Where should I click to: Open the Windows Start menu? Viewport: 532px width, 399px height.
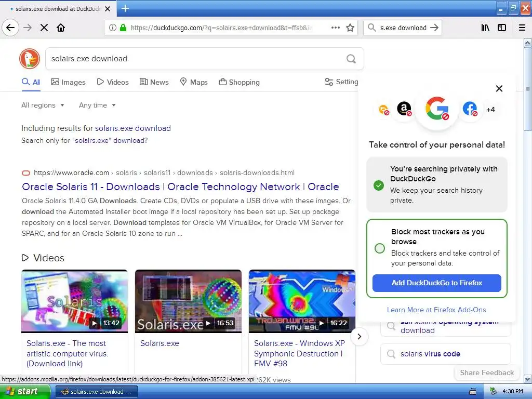coord(24,392)
